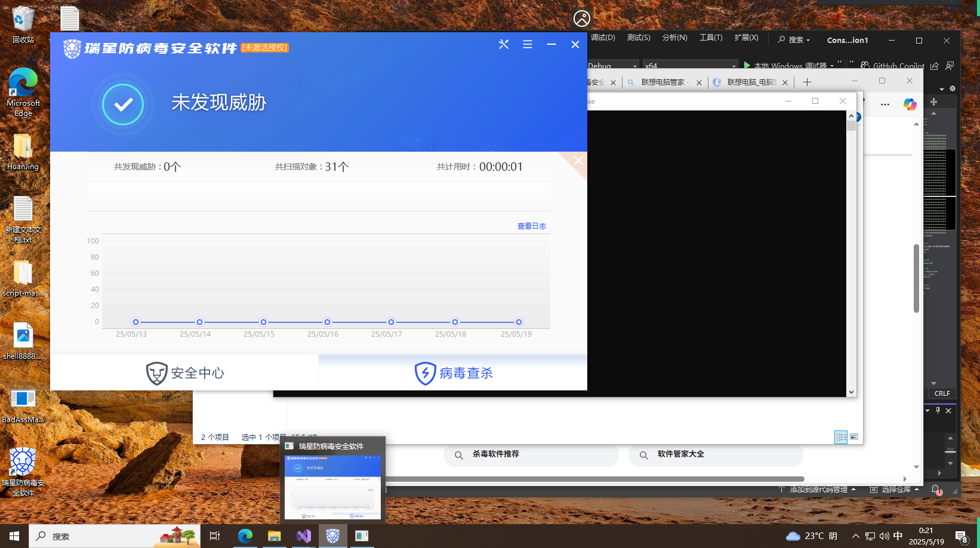Image resolution: width=980 pixels, height=548 pixels.
Task: Open the Edge settings ellipsis menu
Action: (885, 104)
